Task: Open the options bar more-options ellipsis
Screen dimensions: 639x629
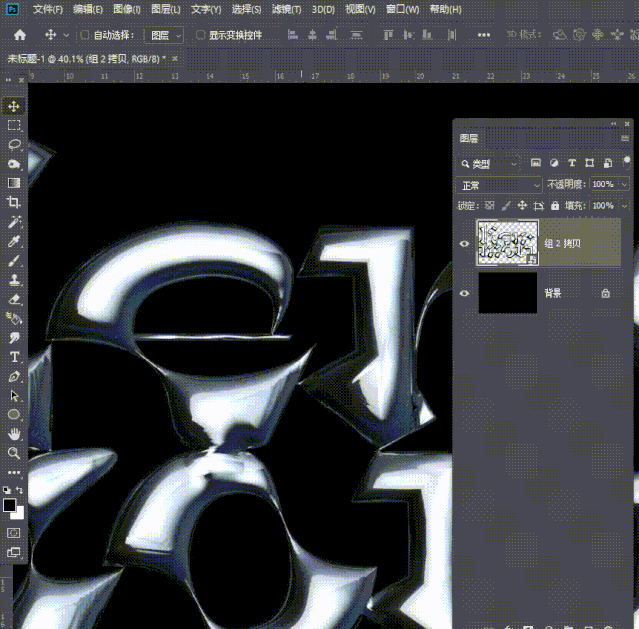Action: click(484, 35)
